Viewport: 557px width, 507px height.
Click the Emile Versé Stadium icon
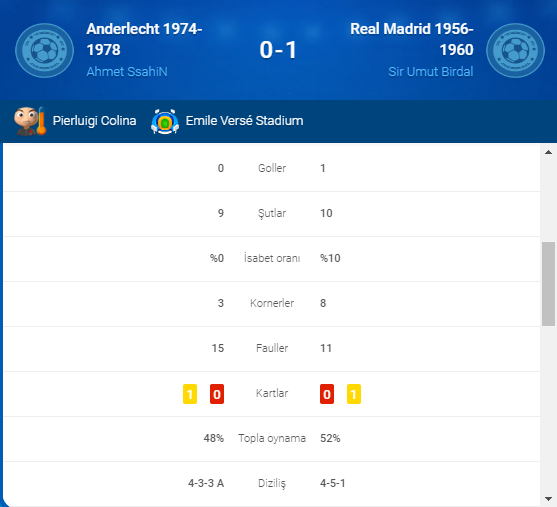coord(165,122)
